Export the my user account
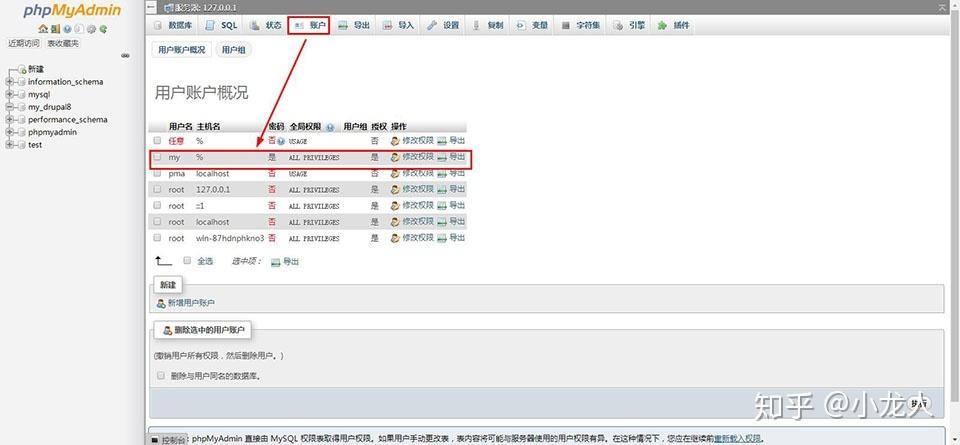The image size is (960, 445). (x=451, y=157)
